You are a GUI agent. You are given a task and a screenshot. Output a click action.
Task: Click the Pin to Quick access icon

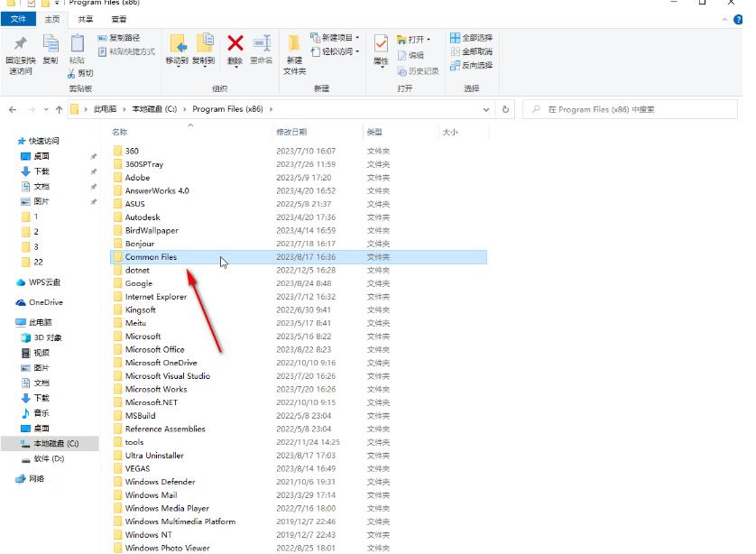pos(20,43)
